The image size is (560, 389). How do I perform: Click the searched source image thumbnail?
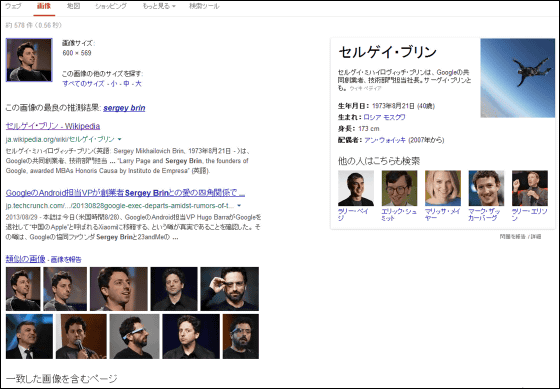click(x=29, y=60)
